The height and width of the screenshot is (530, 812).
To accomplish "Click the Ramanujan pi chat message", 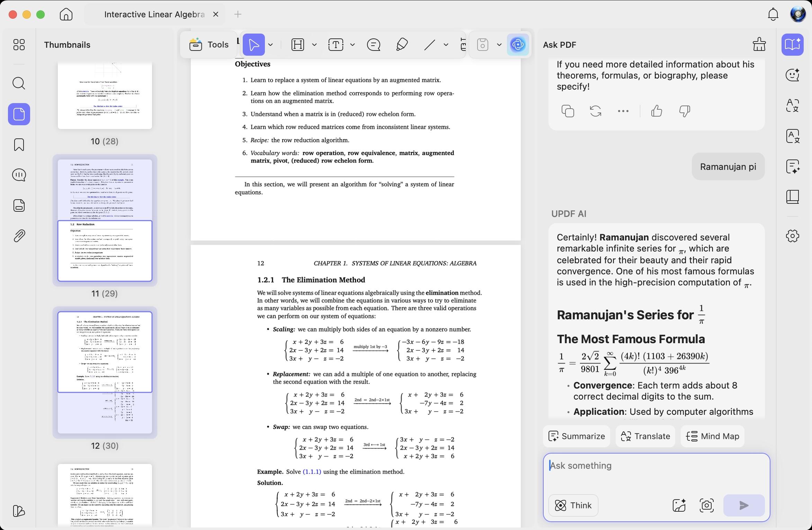I will point(728,166).
